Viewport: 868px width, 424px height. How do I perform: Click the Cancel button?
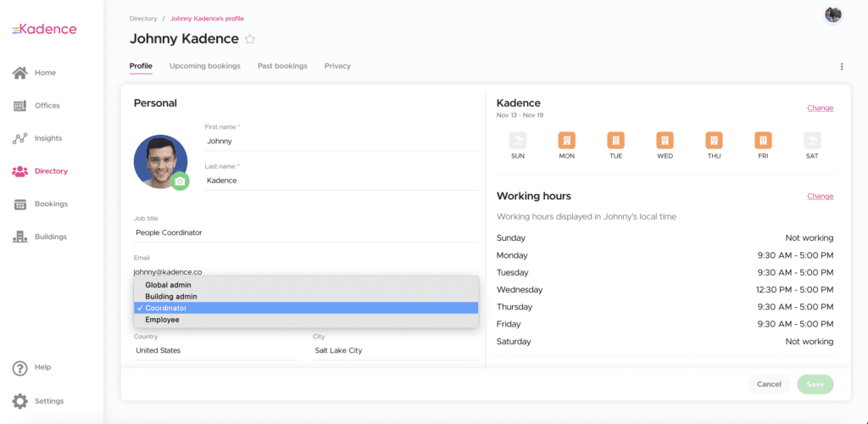coord(769,384)
